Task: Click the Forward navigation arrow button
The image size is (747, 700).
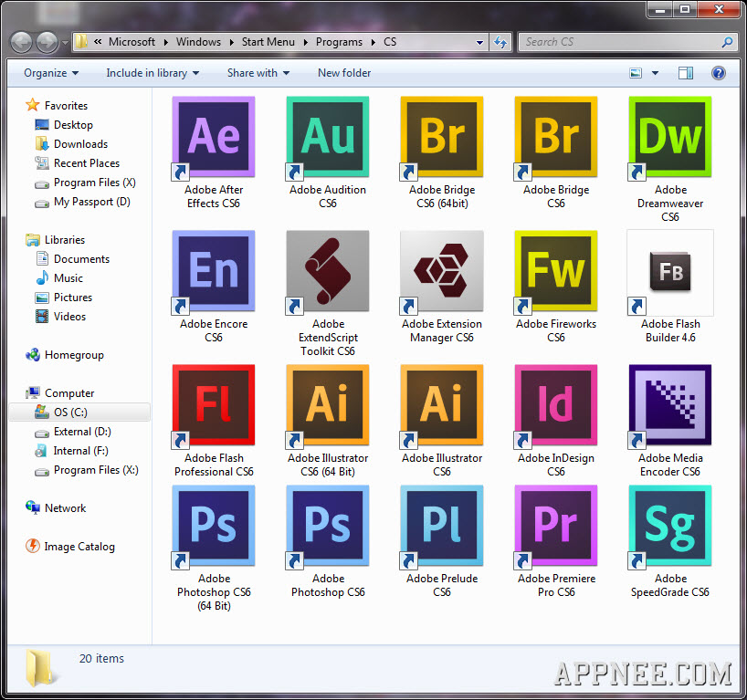Action: point(47,42)
